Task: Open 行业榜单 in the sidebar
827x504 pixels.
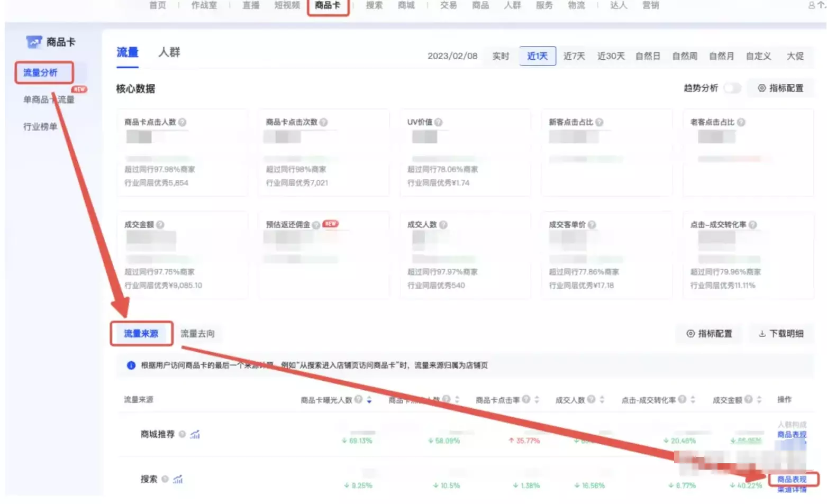Action: coord(40,126)
